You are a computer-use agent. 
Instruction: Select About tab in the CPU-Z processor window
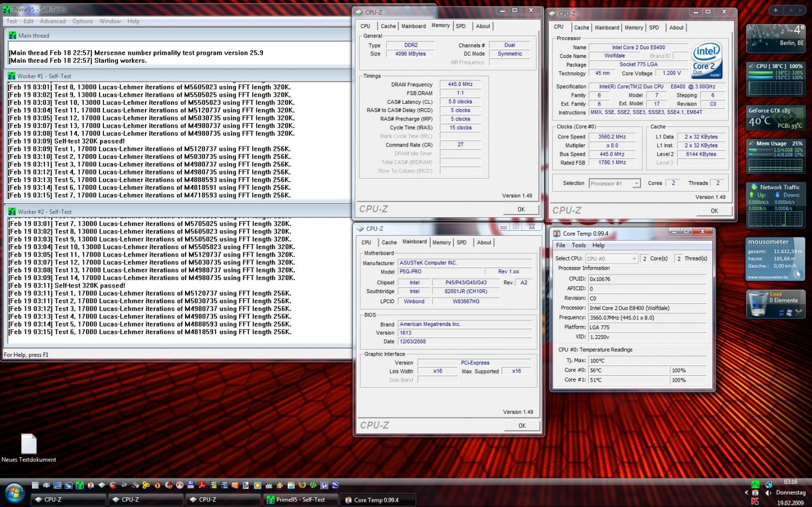click(x=676, y=28)
